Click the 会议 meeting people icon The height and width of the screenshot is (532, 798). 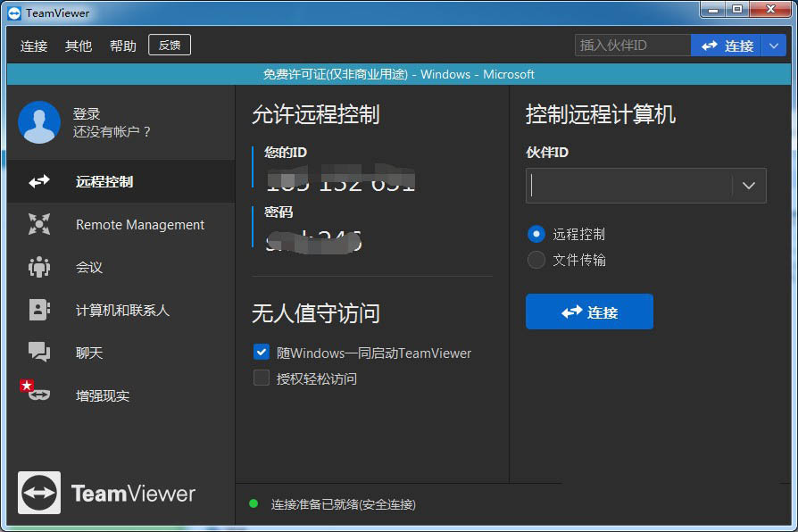click(39, 267)
